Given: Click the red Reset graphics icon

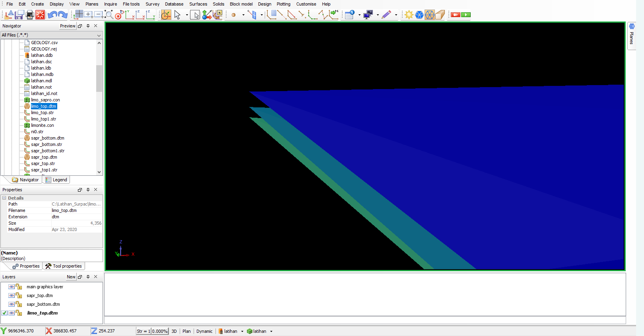Looking at the screenshot, I should pos(40,15).
